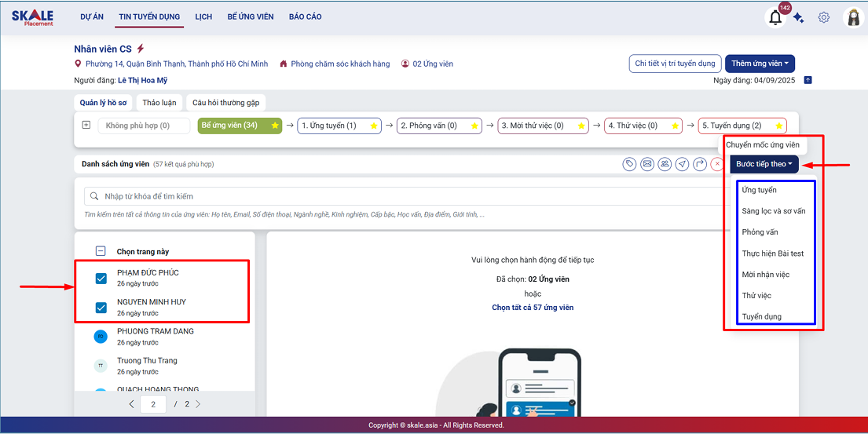868x434 pixels.
Task: Click the tag icon above candidate list
Action: [629, 164]
